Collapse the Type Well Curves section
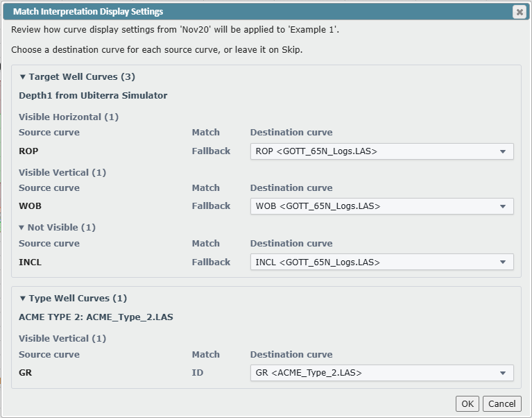Viewport: 532px width, 418px height. (x=23, y=299)
